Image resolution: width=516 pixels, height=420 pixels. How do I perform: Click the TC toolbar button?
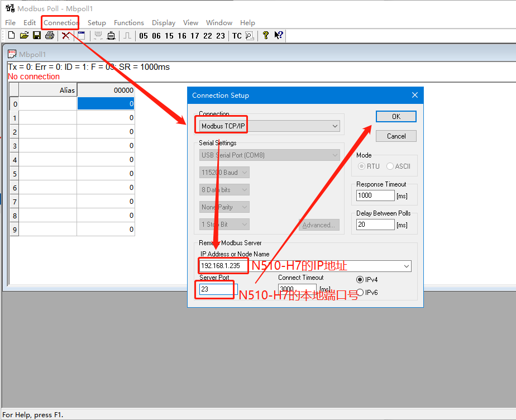click(x=237, y=36)
